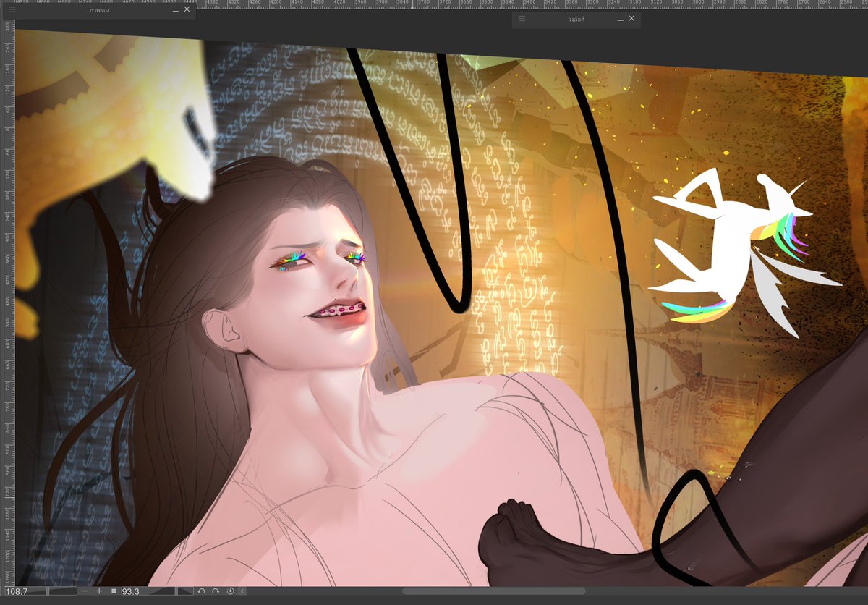Reset canvas rotation icon
Screen dimensions: 868x605
(x=230, y=591)
